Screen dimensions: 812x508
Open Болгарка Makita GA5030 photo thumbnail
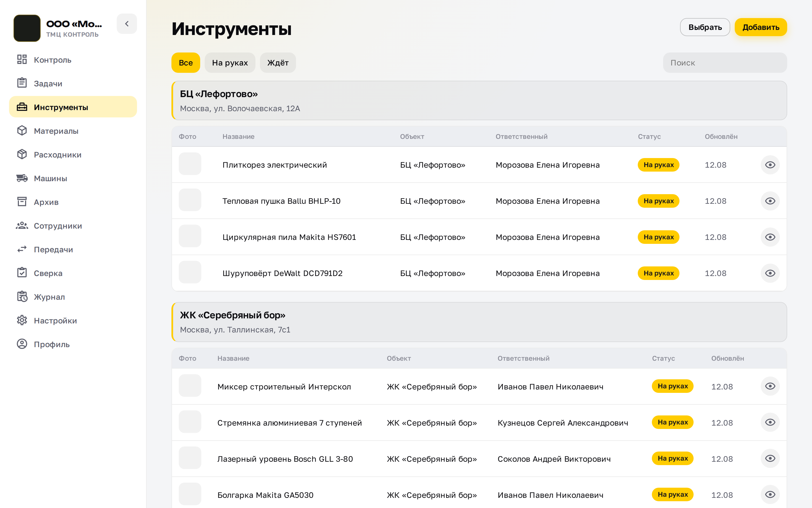pyautogui.click(x=190, y=494)
